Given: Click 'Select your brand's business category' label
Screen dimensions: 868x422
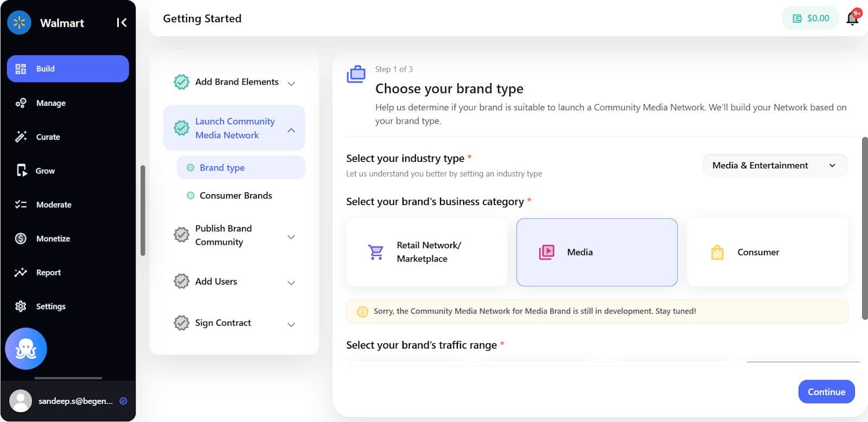Looking at the screenshot, I should pyautogui.click(x=435, y=201).
